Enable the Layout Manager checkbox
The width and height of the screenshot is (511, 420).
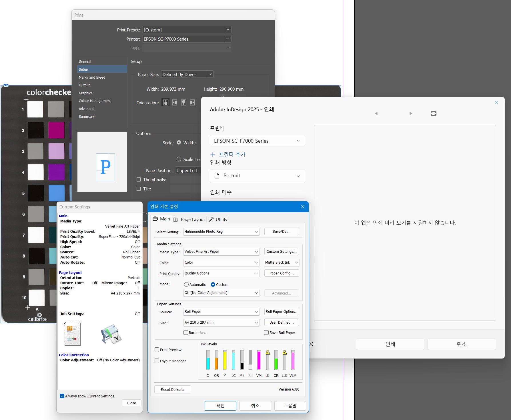point(157,361)
